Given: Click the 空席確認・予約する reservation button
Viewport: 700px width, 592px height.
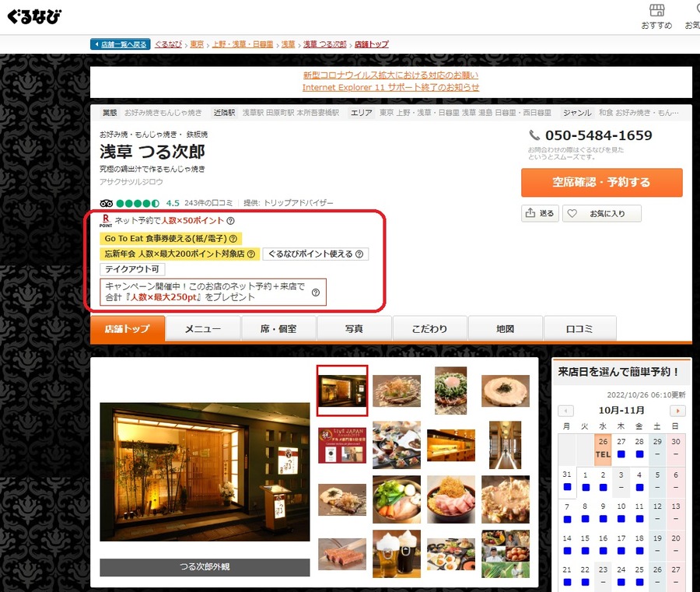Looking at the screenshot, I should click(x=601, y=182).
